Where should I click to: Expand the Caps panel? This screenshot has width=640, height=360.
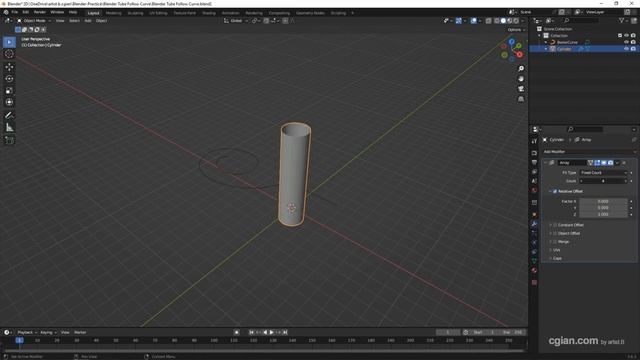[557, 258]
